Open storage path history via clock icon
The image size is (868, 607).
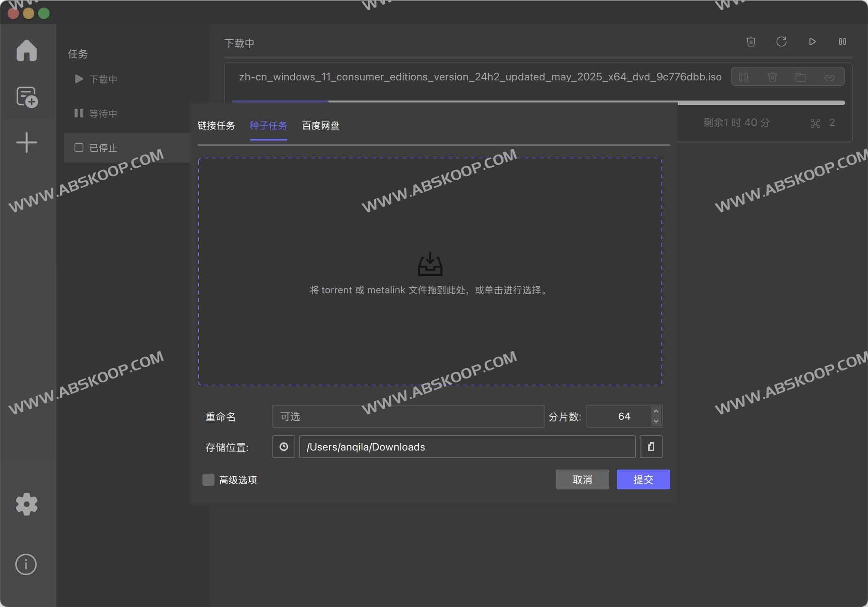click(x=283, y=446)
